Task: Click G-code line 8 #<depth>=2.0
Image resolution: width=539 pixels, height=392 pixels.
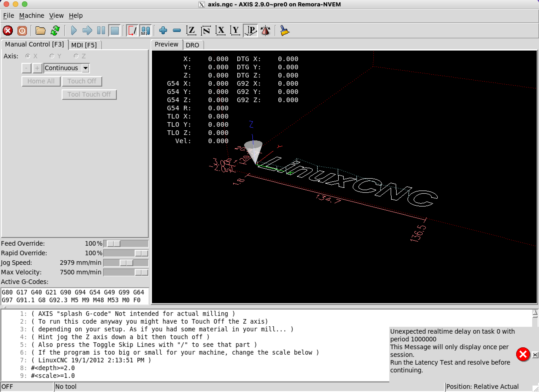Action: click(53, 368)
